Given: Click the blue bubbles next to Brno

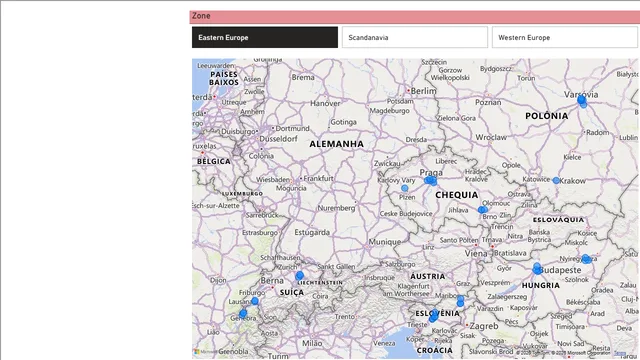Looking at the screenshot, I should pyautogui.click(x=482, y=210).
